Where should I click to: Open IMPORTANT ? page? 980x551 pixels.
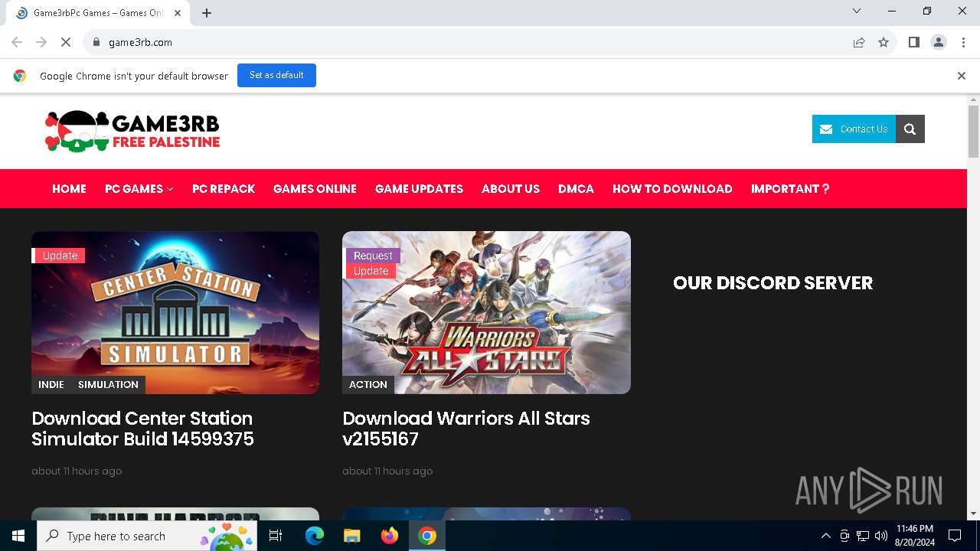pyautogui.click(x=790, y=188)
